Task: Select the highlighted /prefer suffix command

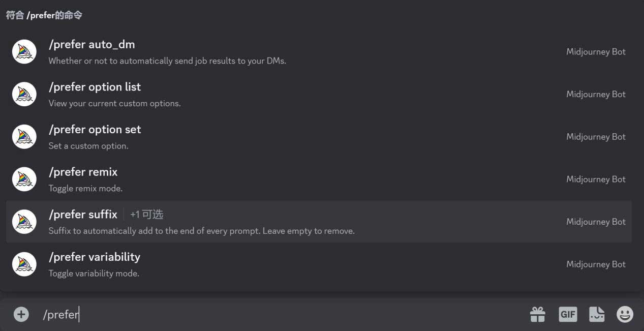Action: 83,215
